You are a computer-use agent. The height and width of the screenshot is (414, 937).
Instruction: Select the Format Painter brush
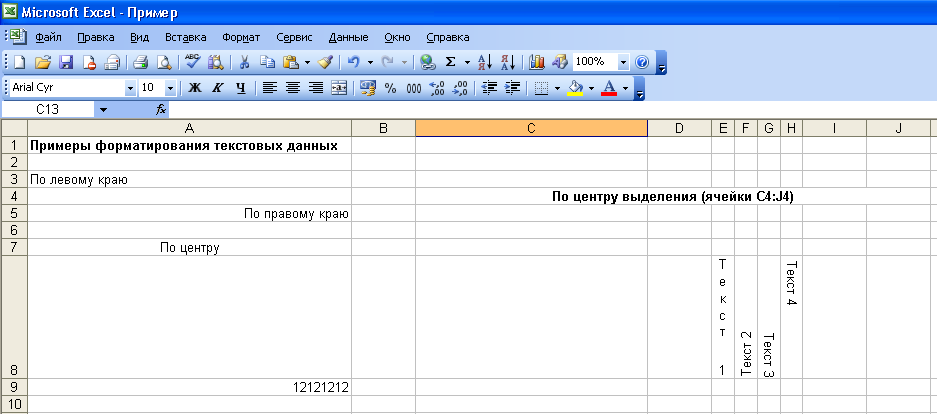[x=324, y=62]
